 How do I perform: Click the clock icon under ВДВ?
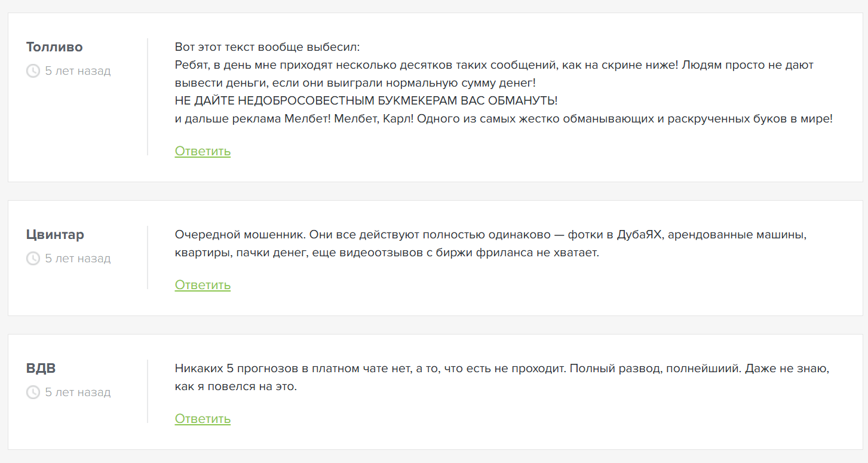click(33, 393)
